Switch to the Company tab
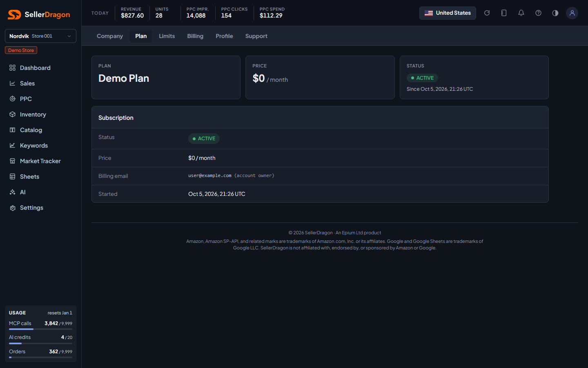 point(110,36)
